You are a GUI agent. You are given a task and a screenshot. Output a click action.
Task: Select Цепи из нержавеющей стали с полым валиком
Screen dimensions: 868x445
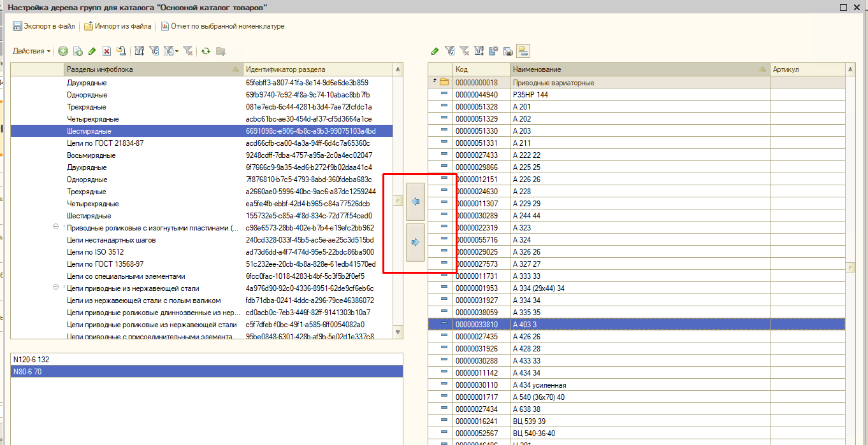[201, 300]
